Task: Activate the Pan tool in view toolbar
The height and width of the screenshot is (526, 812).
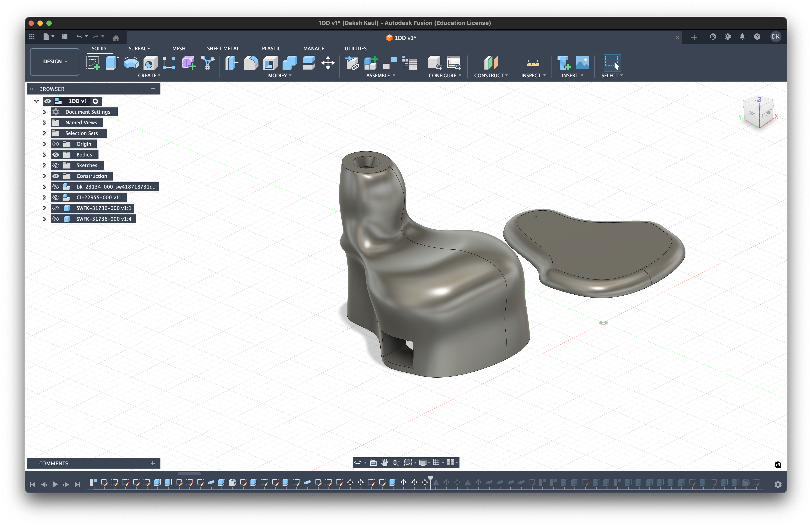Action: [x=385, y=462]
